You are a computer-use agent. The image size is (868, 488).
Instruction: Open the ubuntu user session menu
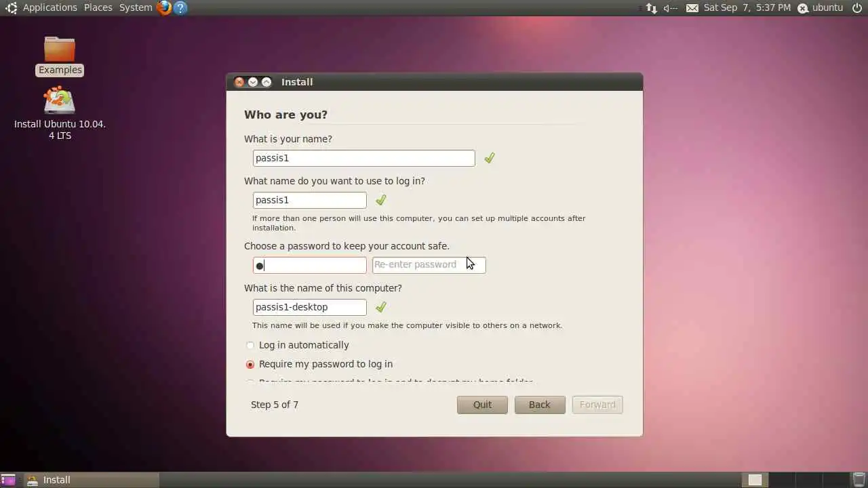pyautogui.click(x=820, y=8)
